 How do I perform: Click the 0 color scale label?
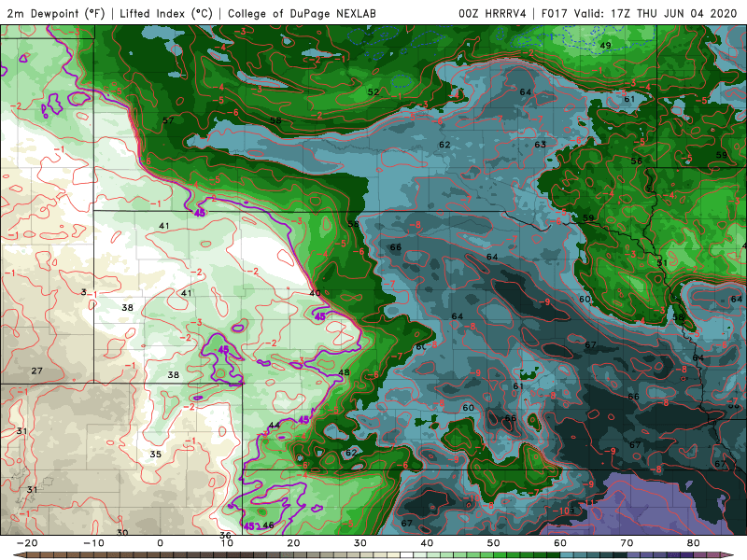point(160,543)
